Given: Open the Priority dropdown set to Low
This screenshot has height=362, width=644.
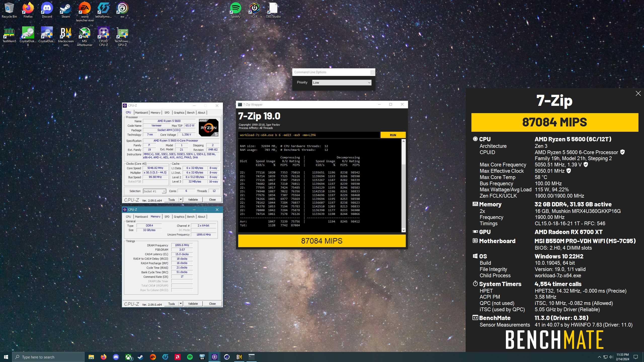Looking at the screenshot, I should point(342,82).
